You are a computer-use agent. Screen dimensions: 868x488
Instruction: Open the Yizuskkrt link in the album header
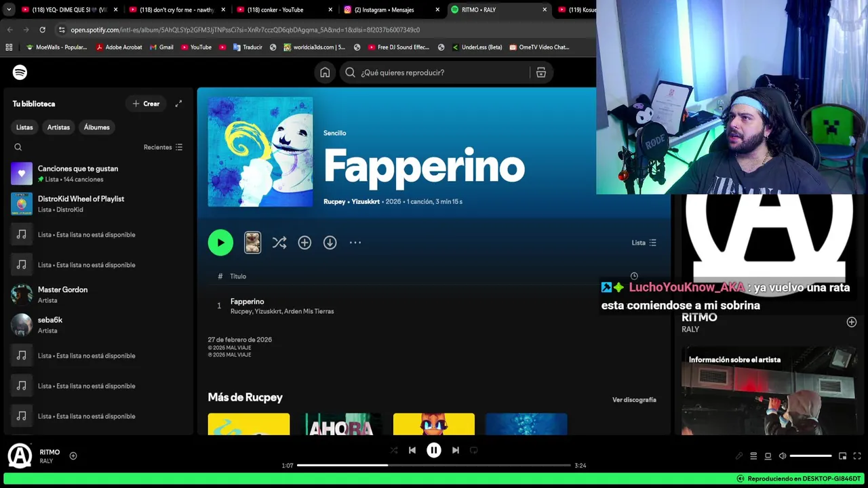click(x=366, y=201)
